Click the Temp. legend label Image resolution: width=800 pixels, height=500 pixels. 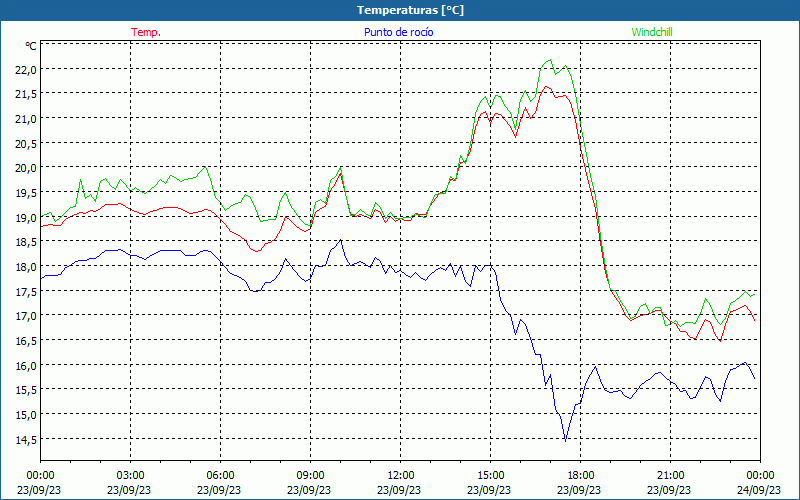click(x=146, y=32)
